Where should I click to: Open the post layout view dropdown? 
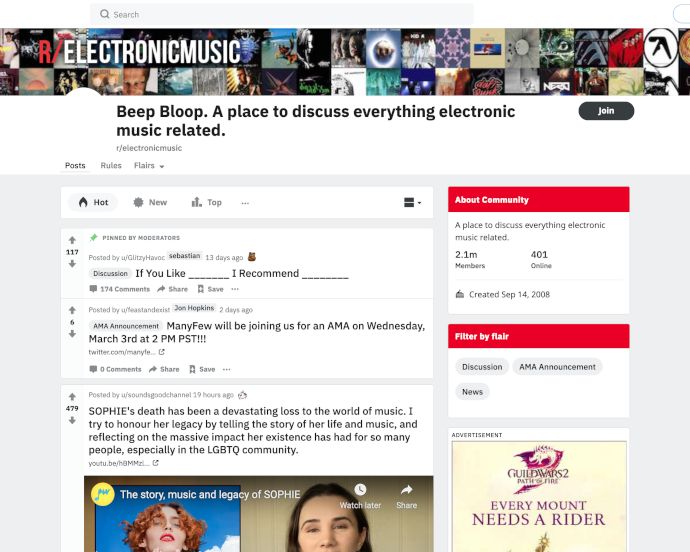[x=412, y=202]
